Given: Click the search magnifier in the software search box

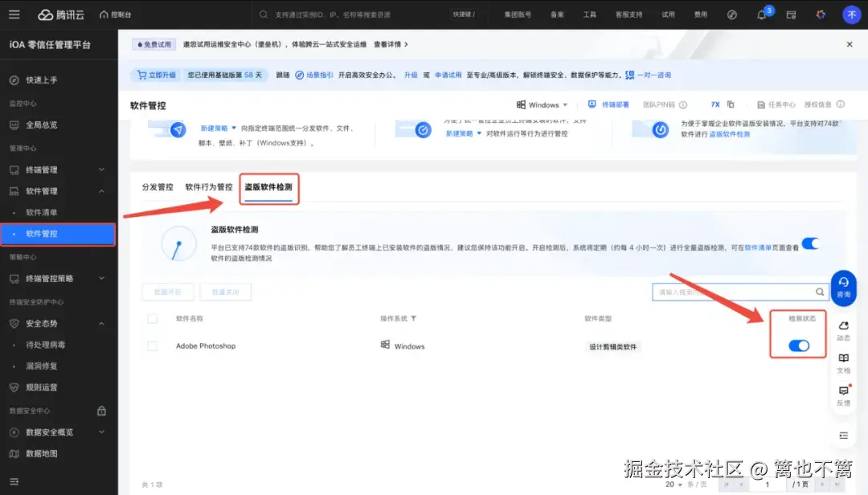Looking at the screenshot, I should click(x=820, y=291).
